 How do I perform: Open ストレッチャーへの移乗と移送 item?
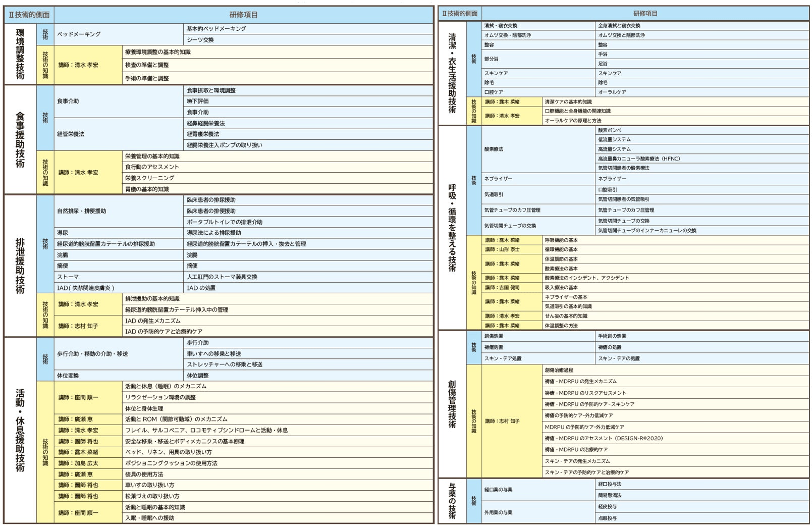pos(225,364)
